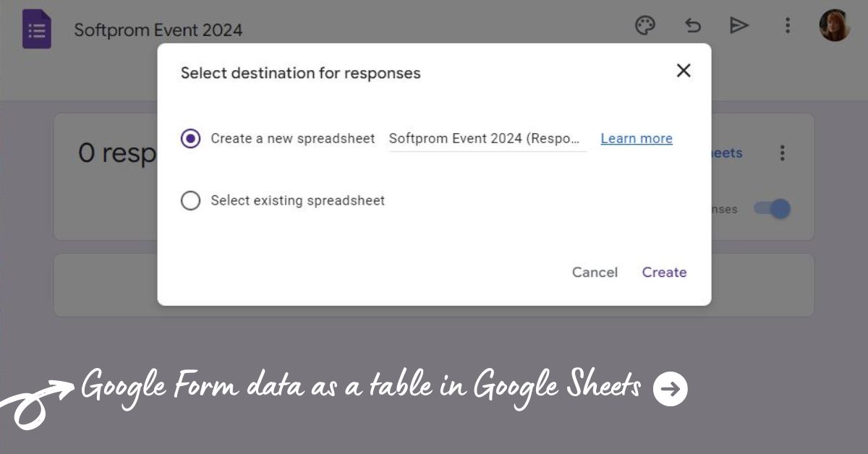Image resolution: width=868 pixels, height=454 pixels.
Task: Click the purple Google Forms logo icon
Action: 35,29
